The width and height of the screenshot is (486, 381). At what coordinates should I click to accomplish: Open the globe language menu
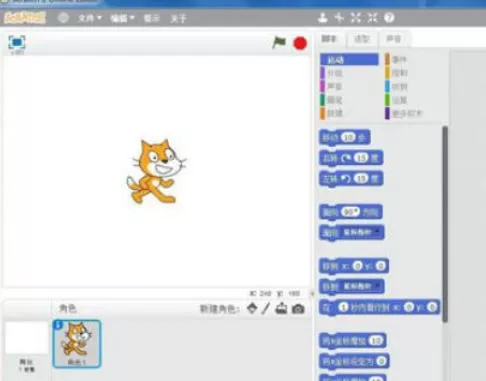coord(63,18)
